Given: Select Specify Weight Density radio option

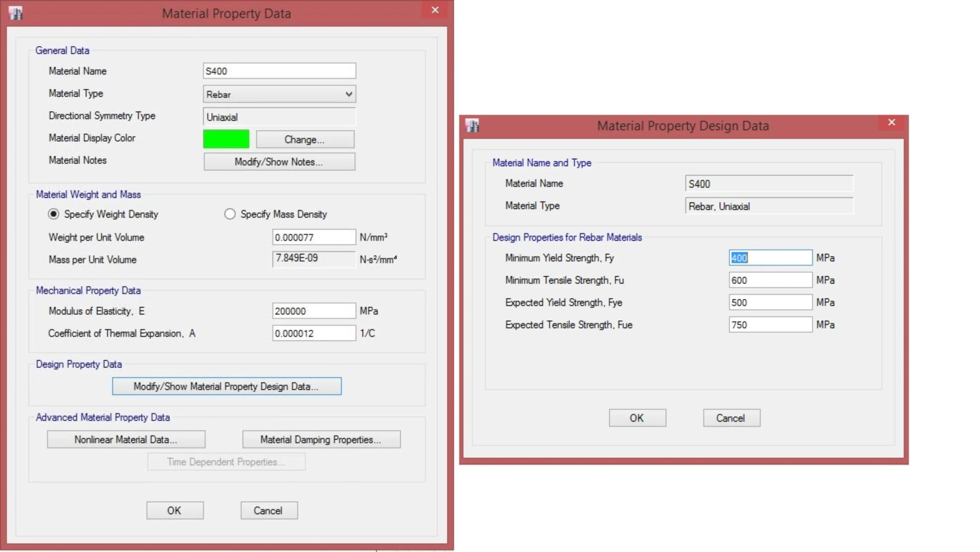Looking at the screenshot, I should coord(54,214).
